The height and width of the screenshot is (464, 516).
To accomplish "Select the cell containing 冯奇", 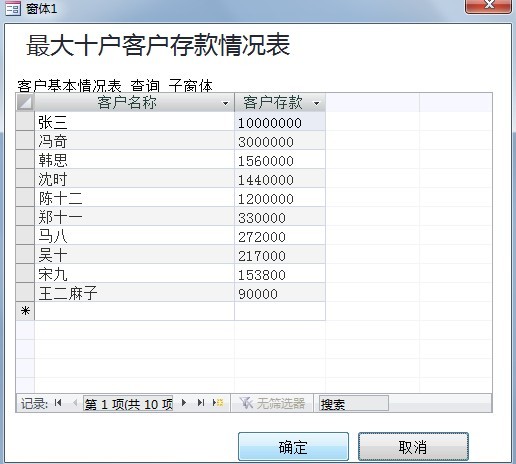I will (x=134, y=140).
